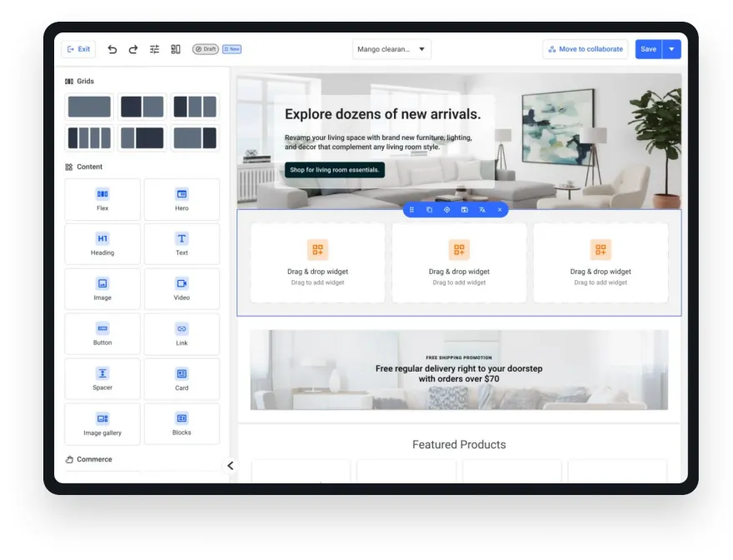733x560 pixels.
Task: Open the page settings sliders icon
Action: tap(154, 49)
